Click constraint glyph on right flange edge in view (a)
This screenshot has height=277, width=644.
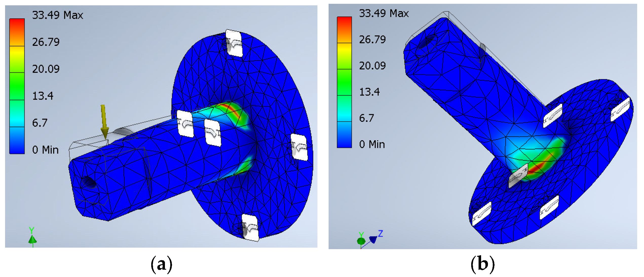(x=299, y=147)
